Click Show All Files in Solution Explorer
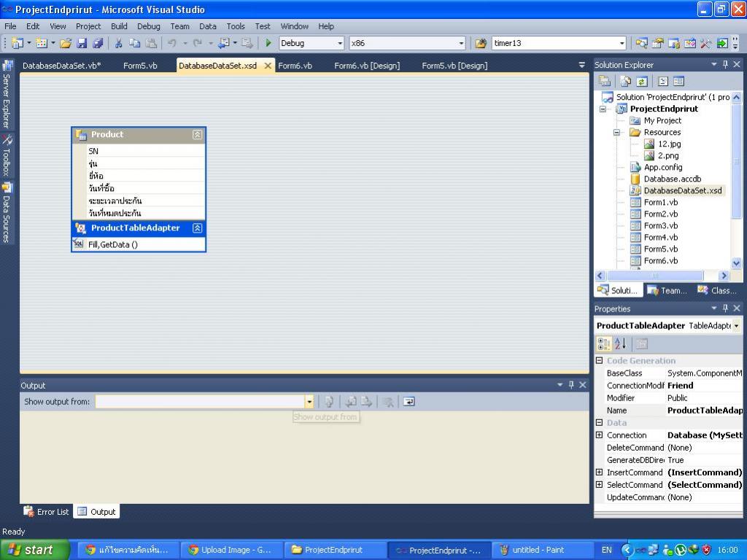 pyautogui.click(x=625, y=82)
